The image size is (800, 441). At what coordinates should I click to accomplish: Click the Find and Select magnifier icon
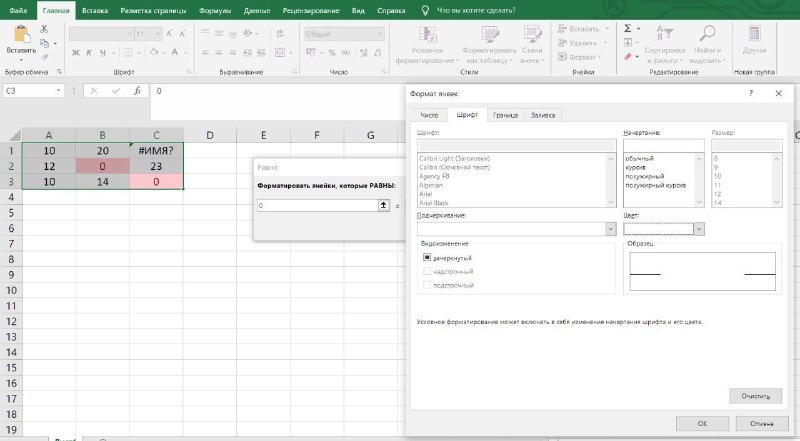(x=707, y=33)
